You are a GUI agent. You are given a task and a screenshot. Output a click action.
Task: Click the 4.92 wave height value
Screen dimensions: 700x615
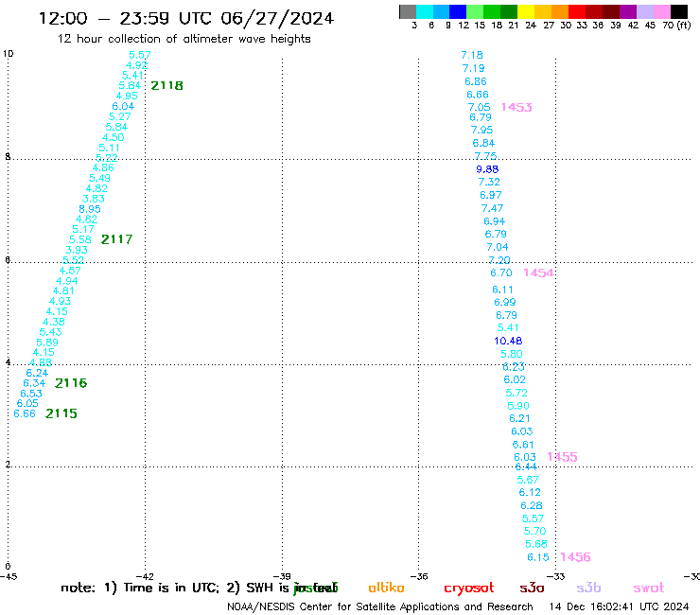click(x=136, y=65)
